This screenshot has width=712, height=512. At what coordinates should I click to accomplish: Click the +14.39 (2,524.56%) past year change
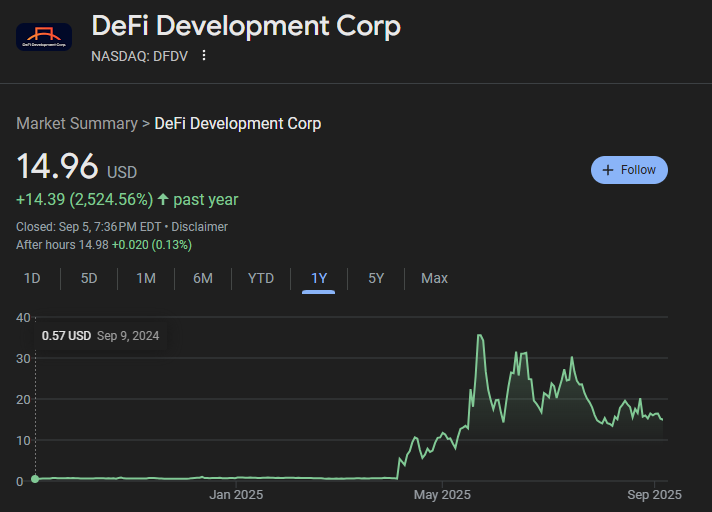[127, 199]
